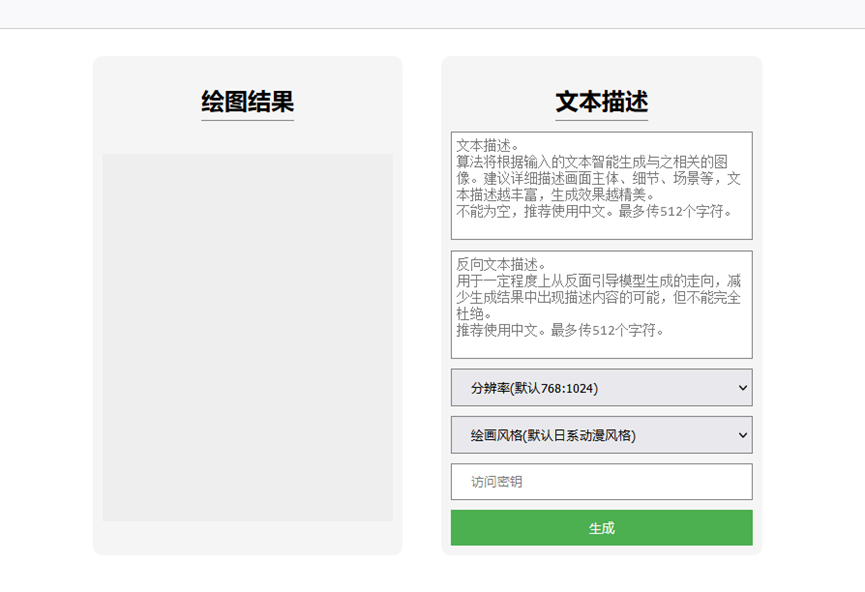Click the green 生成 button

point(601,528)
